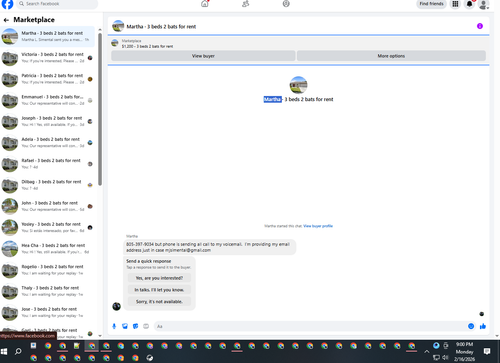The width and height of the screenshot is (500, 363).
Task: Click the Facebook logo icon
Action: (x=7, y=4)
